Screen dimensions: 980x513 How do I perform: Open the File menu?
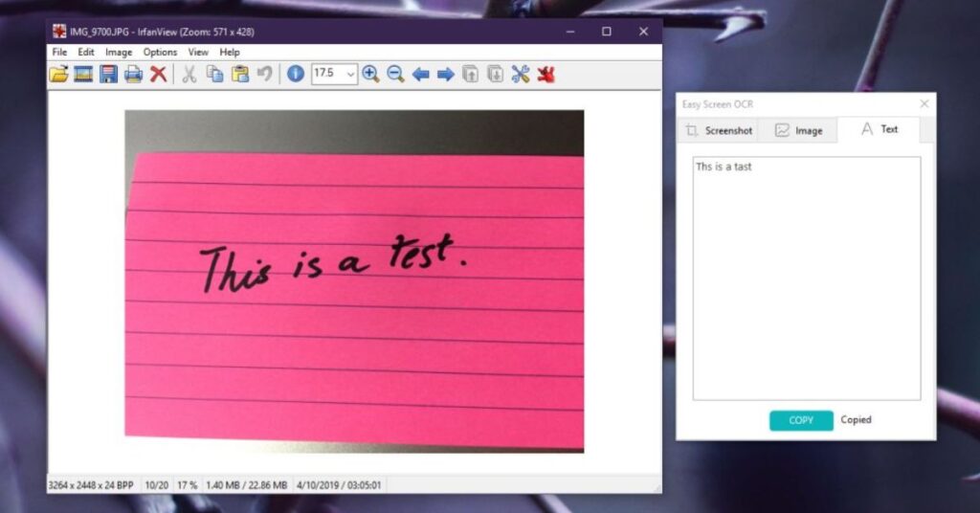pyautogui.click(x=59, y=52)
